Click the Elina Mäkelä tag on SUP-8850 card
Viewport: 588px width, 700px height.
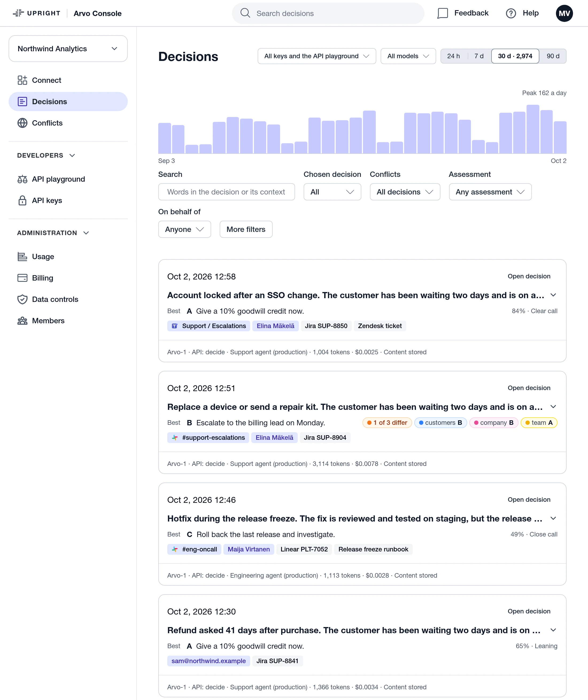[x=275, y=326]
